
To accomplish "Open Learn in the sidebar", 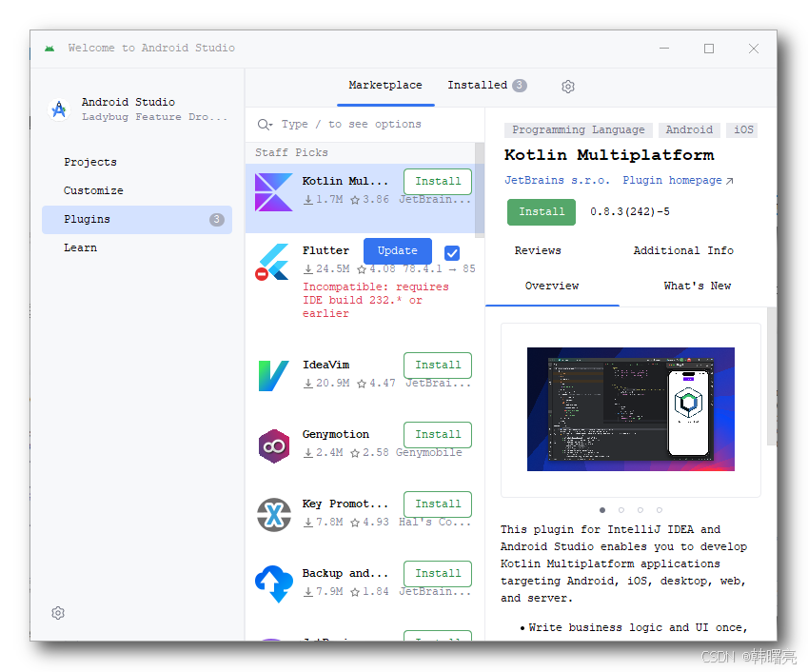I will tap(137, 247).
